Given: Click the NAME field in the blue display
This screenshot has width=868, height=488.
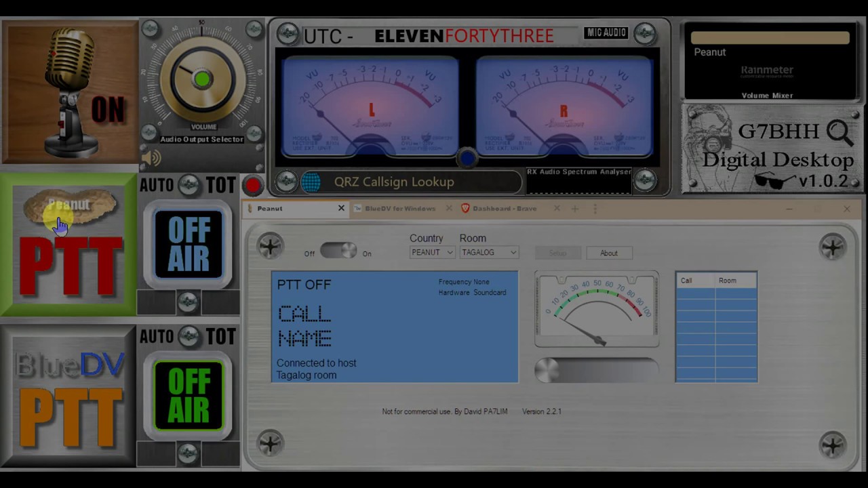Looking at the screenshot, I should (x=304, y=338).
